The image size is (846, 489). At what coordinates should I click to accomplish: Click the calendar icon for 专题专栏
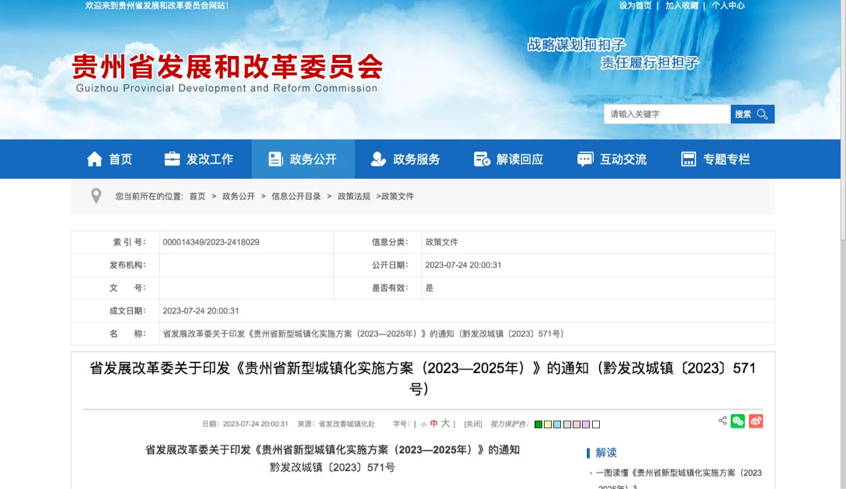[688, 159]
